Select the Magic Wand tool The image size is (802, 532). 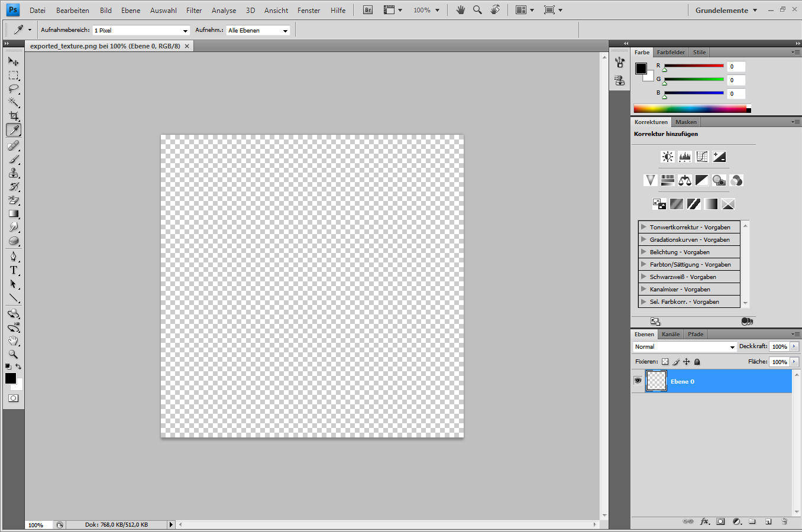(13, 102)
